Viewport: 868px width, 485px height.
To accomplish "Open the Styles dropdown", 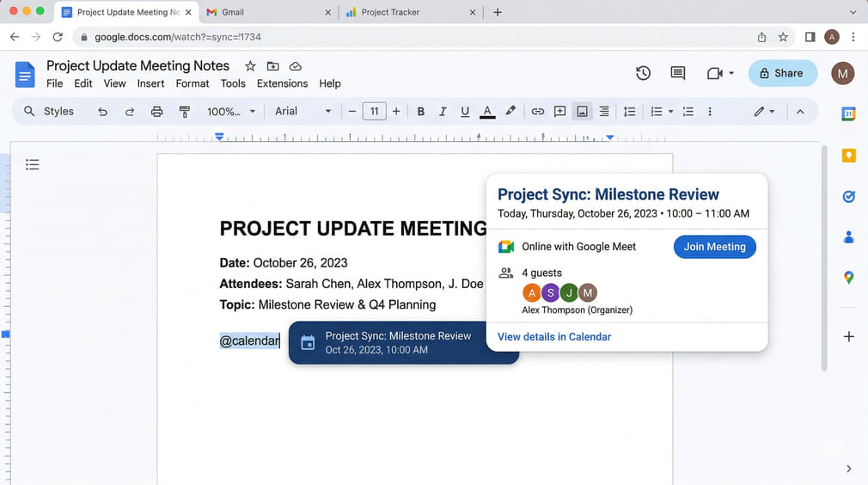I will (x=58, y=111).
